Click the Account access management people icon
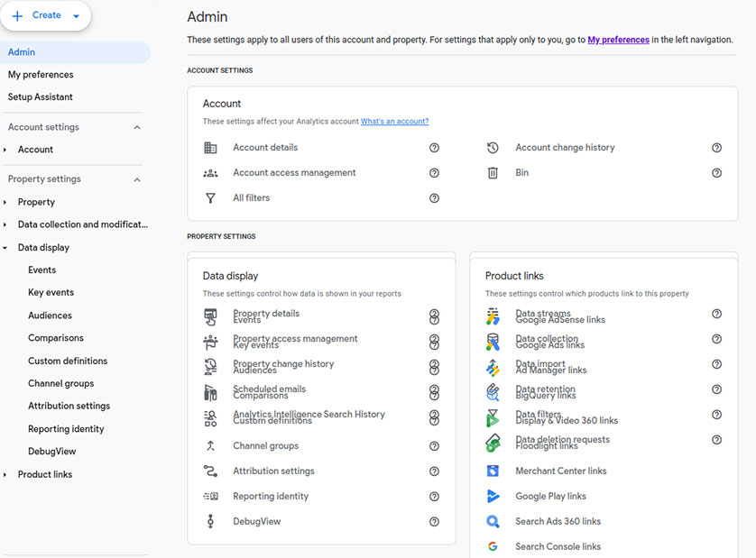The height and width of the screenshot is (558, 756). click(x=210, y=173)
